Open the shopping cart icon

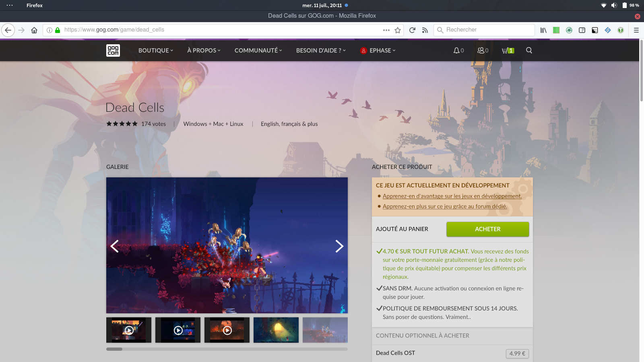[x=507, y=50]
